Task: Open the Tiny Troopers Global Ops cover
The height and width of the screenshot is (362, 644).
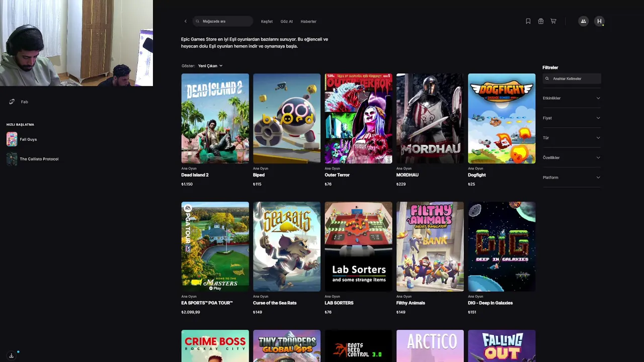Action: 287,346
